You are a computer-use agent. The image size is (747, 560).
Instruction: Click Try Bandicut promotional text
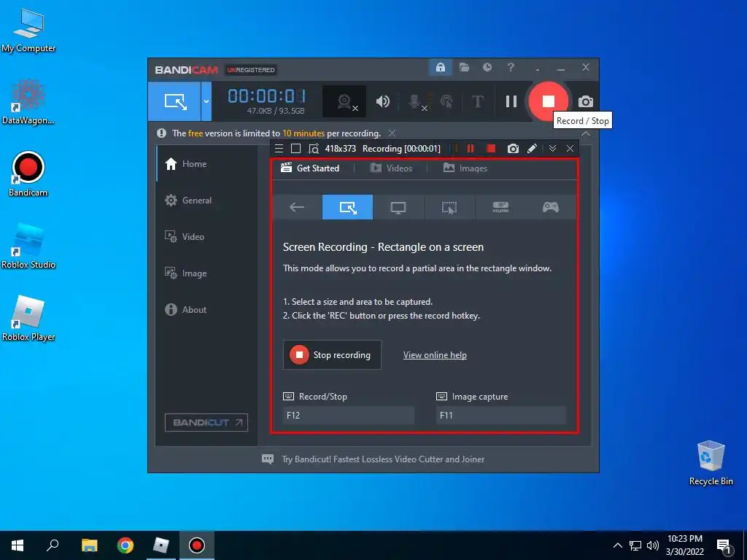click(x=383, y=459)
